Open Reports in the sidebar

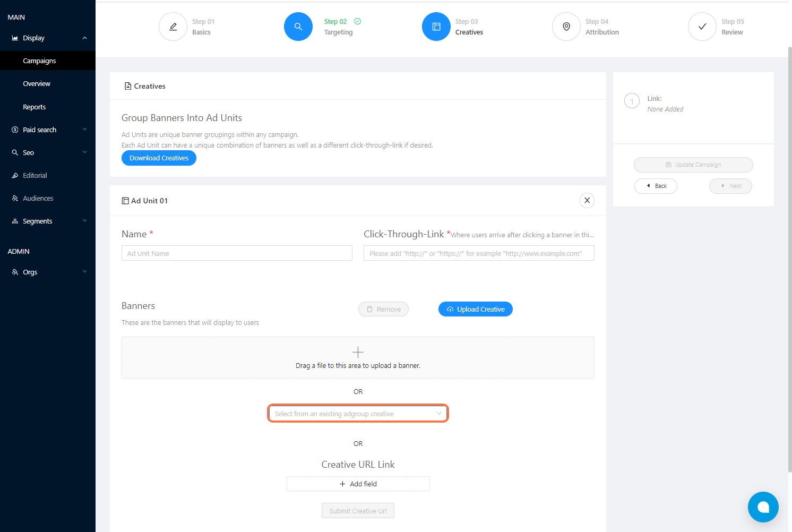click(35, 107)
